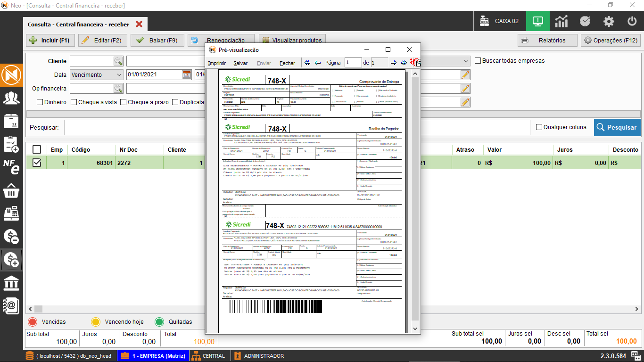This screenshot has height=362, width=644.
Task: Click the Relatórios button
Action: [x=547, y=41]
